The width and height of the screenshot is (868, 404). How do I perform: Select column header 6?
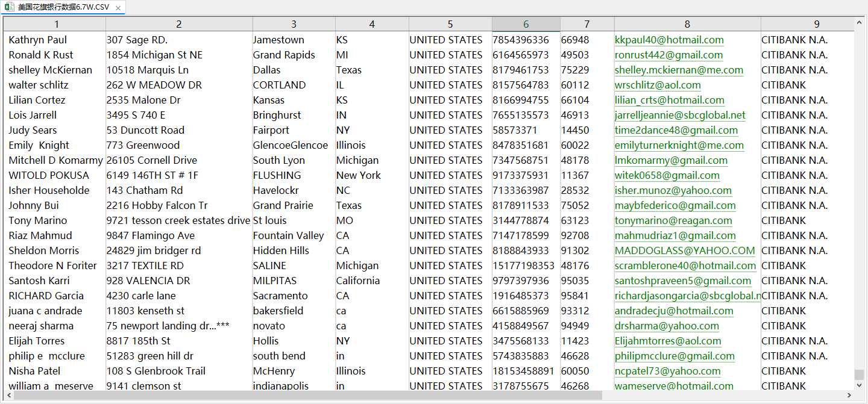pos(526,24)
